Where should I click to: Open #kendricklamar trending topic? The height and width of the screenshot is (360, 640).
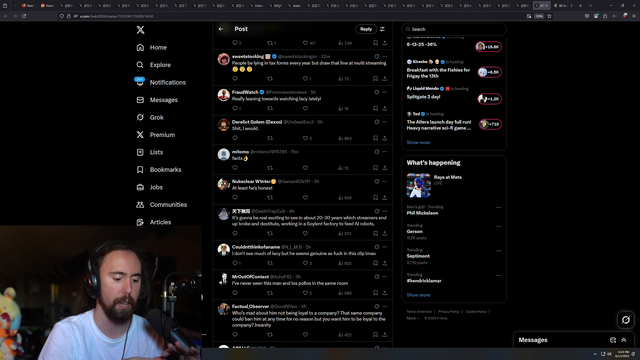pyautogui.click(x=424, y=281)
